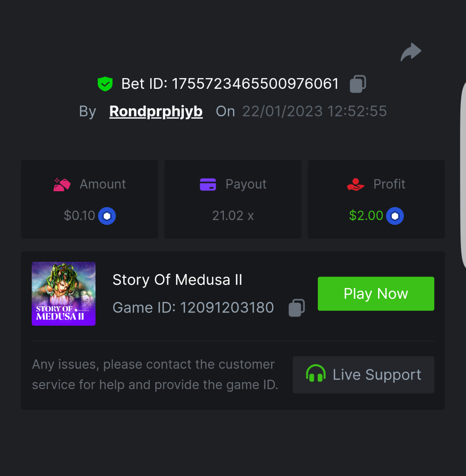Click the 21.02 x payout value
Viewport: 466px width, 476px height.
pos(233,216)
